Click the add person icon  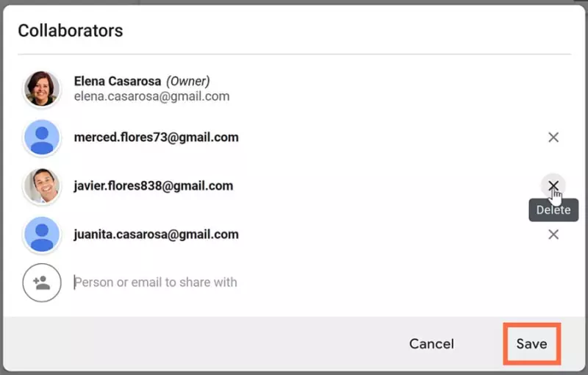(x=42, y=282)
